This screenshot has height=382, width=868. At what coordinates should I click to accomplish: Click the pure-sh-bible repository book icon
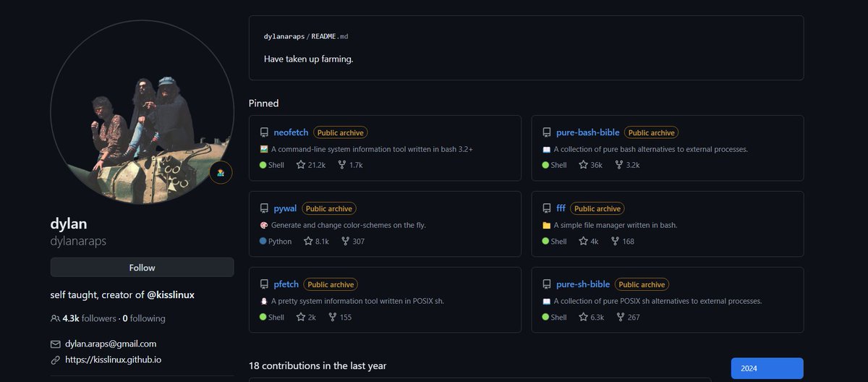click(547, 284)
